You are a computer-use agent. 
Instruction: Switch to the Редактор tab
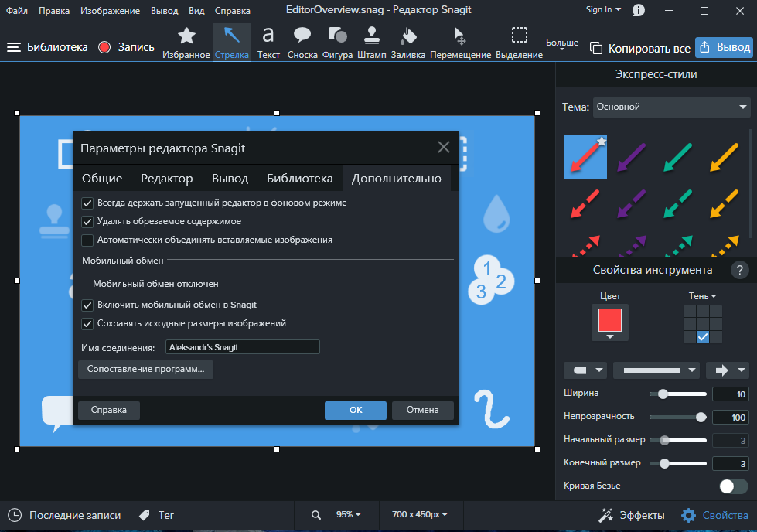tap(166, 178)
